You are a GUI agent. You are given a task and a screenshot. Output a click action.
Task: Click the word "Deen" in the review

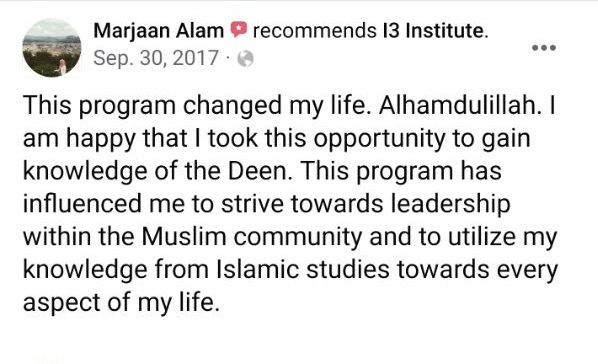click(x=257, y=171)
